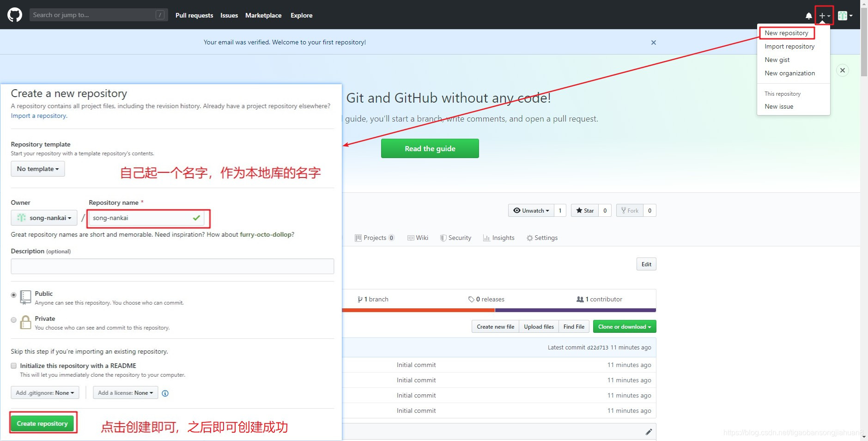Check Initialize this repository with a README

[14, 366]
